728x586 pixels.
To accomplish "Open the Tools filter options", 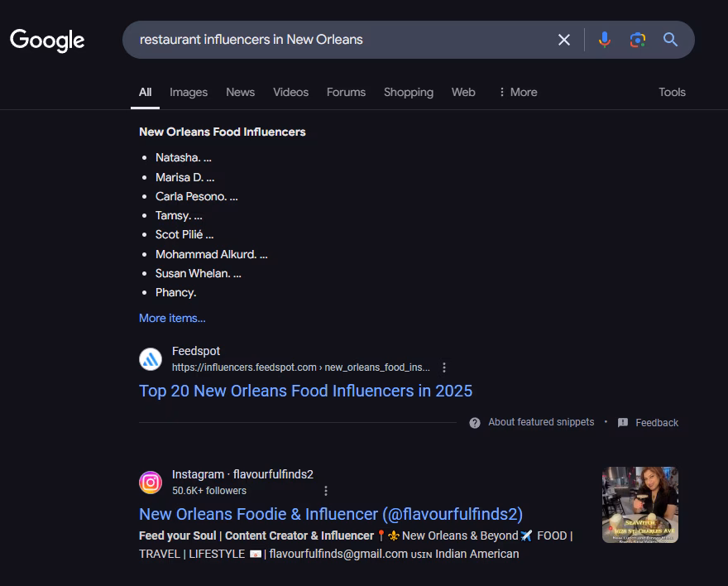I will pyautogui.click(x=672, y=92).
